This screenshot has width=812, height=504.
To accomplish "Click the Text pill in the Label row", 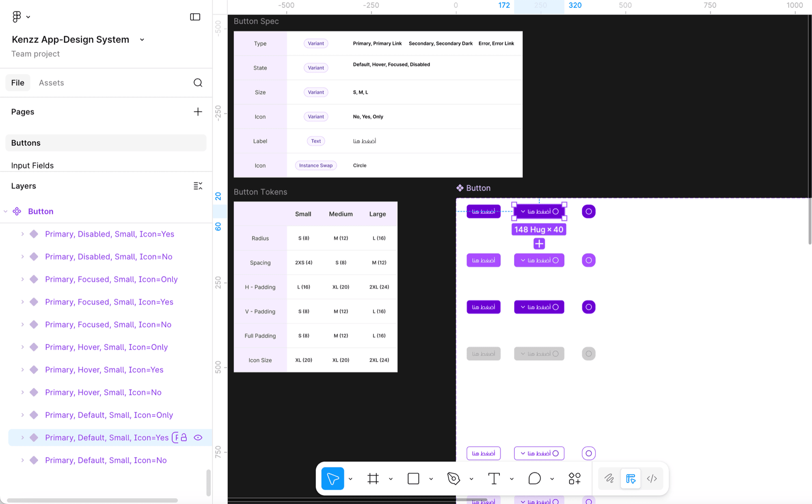I will (316, 141).
